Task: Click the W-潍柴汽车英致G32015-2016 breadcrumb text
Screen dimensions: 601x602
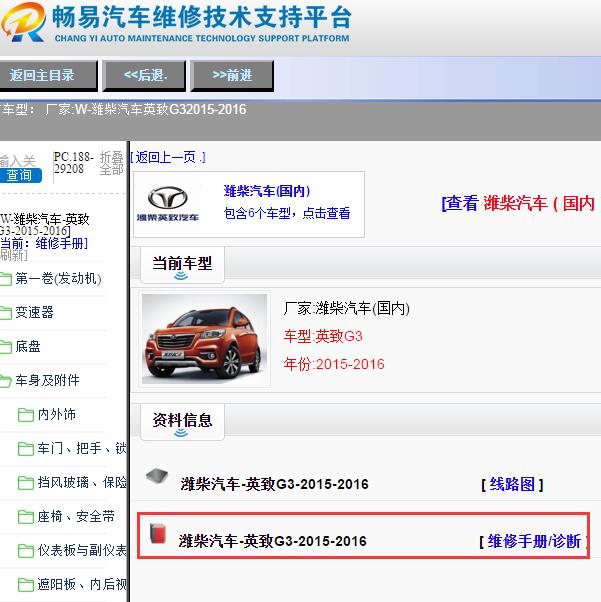Action: click(x=161, y=109)
